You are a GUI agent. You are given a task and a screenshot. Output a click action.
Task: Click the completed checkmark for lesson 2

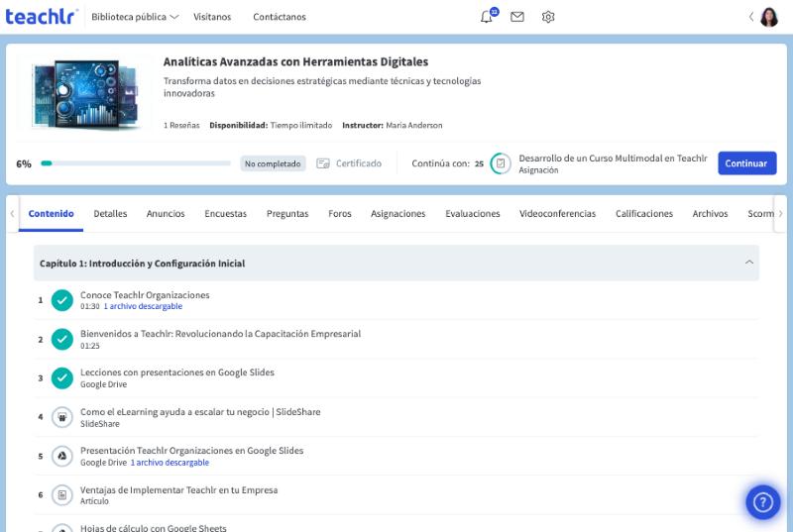[62, 339]
